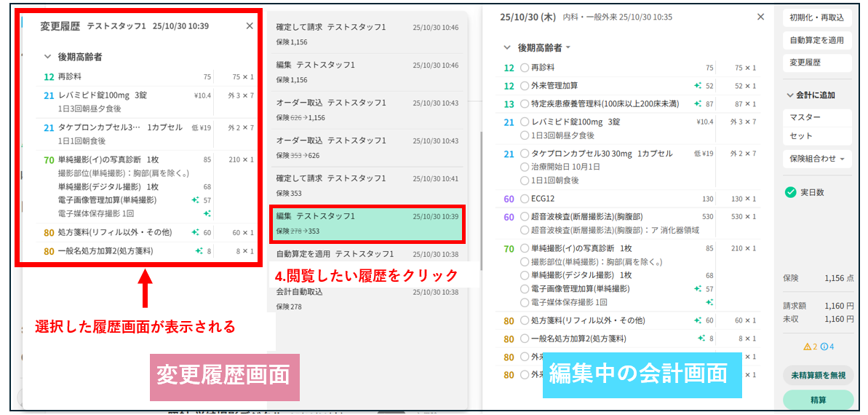Click the green 精算 button
The width and height of the screenshot is (868, 415).
coord(819,399)
